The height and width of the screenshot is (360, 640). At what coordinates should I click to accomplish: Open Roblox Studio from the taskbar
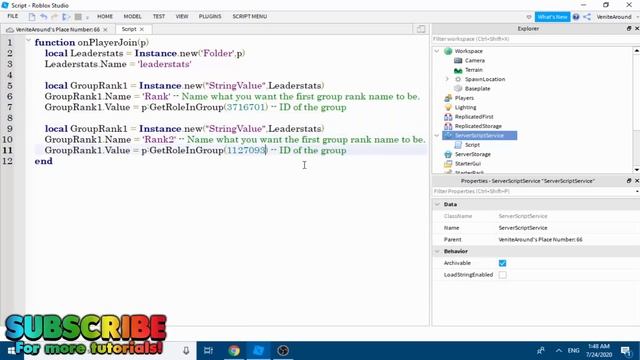pyautogui.click(x=258, y=351)
